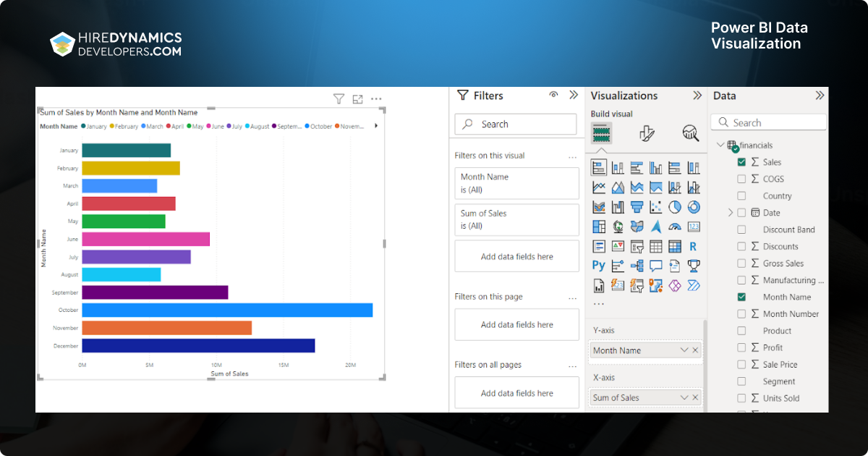Open the filter icon above the chart
The image size is (868, 456).
[339, 99]
